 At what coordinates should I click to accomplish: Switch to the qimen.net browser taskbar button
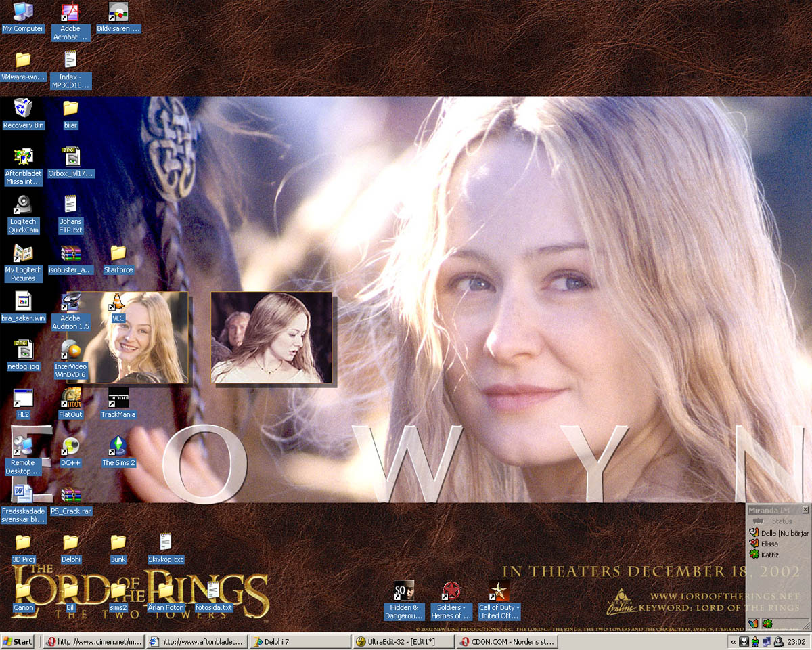click(94, 641)
